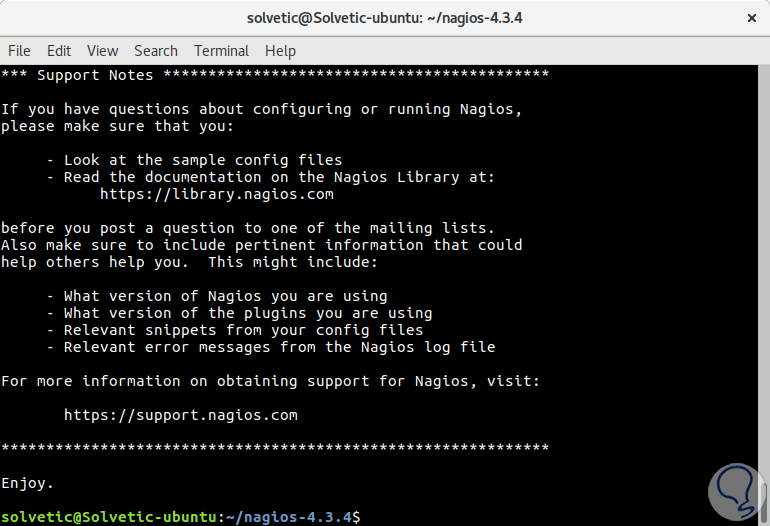Open the Help menu

(280, 50)
